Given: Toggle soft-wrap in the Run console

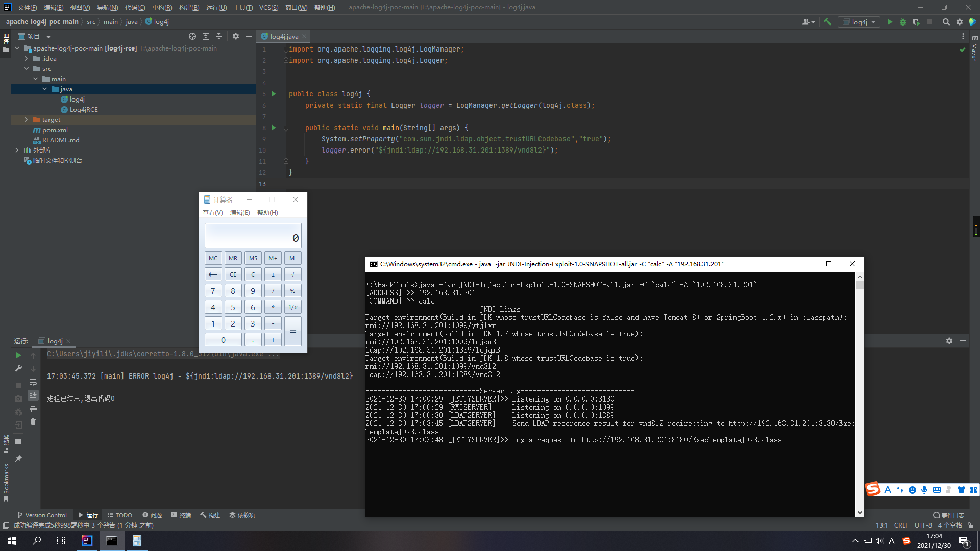Looking at the screenshot, I should [x=33, y=382].
